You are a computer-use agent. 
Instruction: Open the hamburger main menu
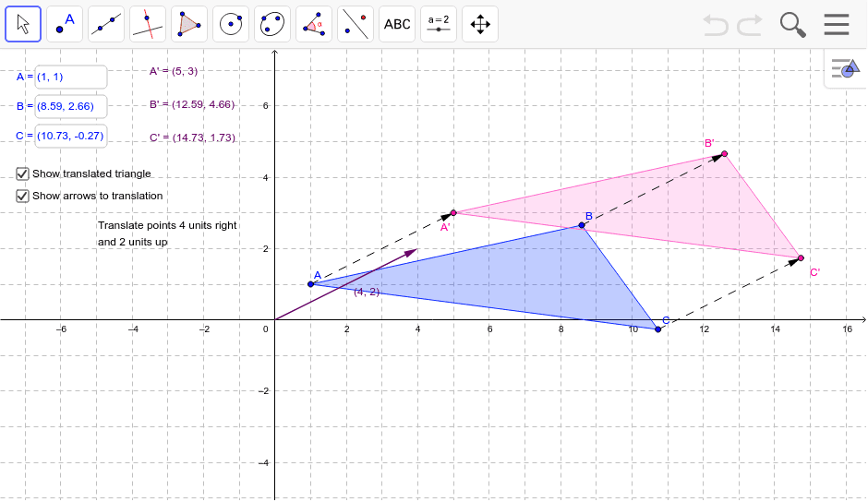point(837,24)
